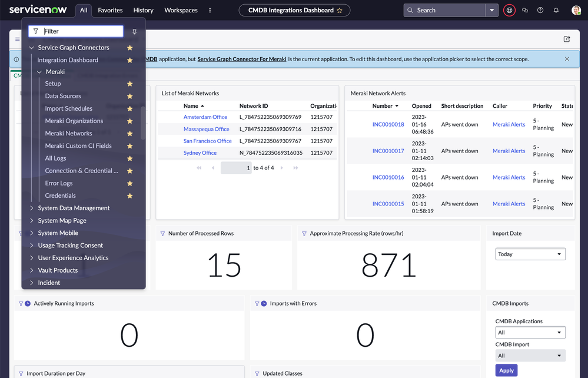Toggle favorite star for Meraki Networks
588x378 pixels.
click(130, 134)
